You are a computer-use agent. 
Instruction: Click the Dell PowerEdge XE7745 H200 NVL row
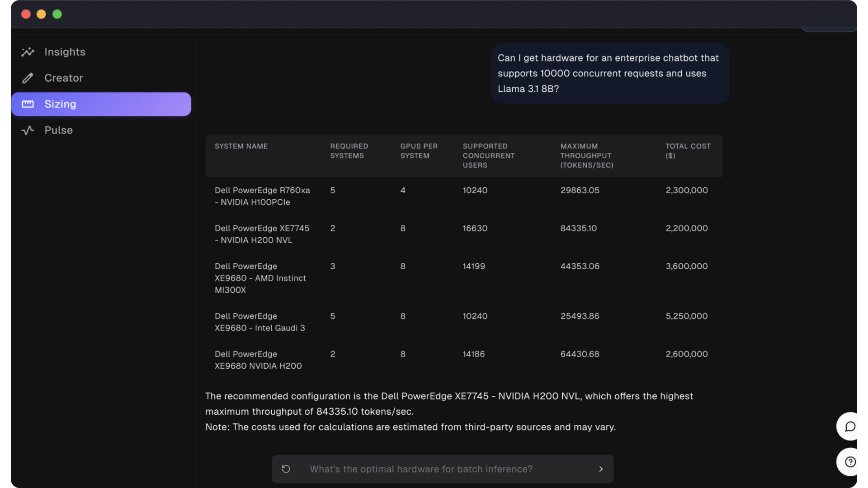[262, 234]
